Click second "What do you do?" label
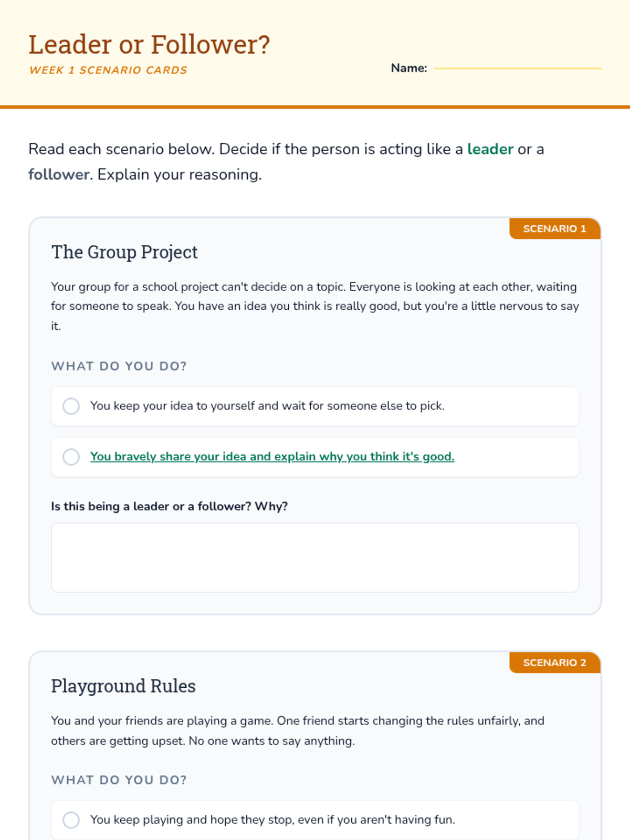Image resolution: width=630 pixels, height=840 pixels. (119, 780)
